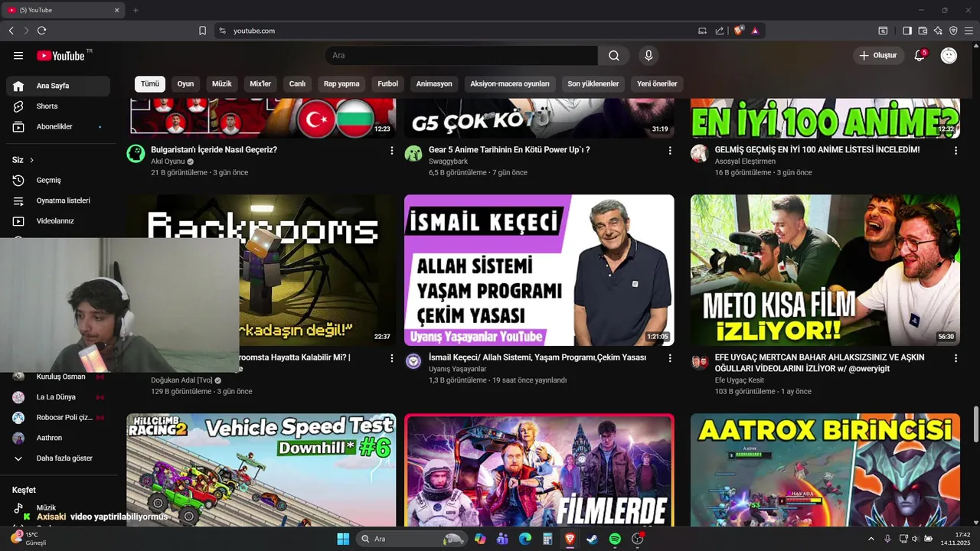Expand the Siz section chevron

click(x=31, y=160)
